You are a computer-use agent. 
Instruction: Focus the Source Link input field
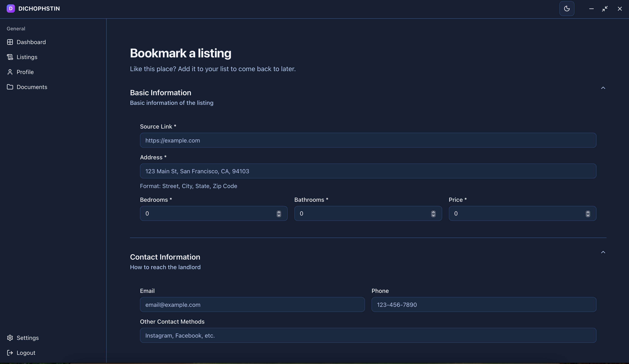tap(368, 140)
